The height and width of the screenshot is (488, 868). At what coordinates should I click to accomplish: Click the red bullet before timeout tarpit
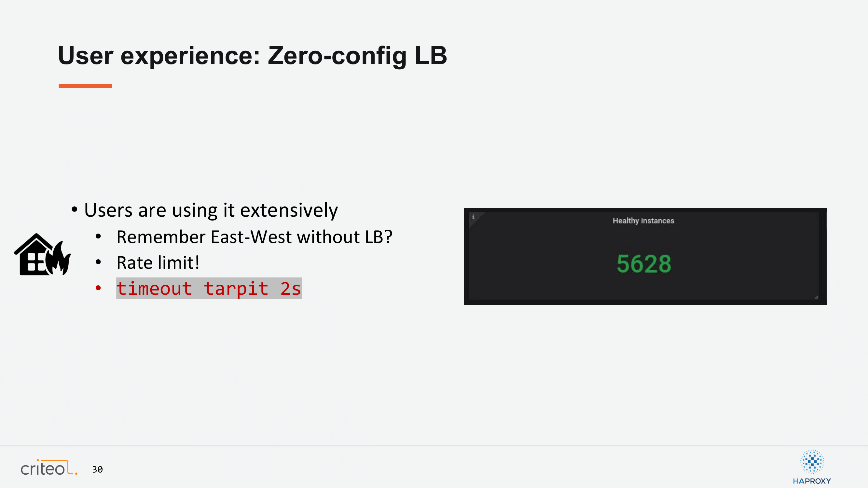(98, 288)
